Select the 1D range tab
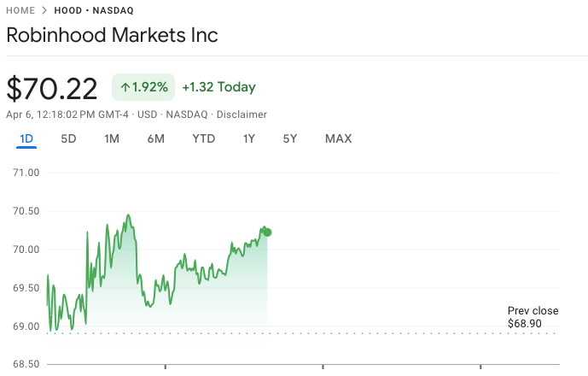The image size is (588, 376). click(x=26, y=138)
